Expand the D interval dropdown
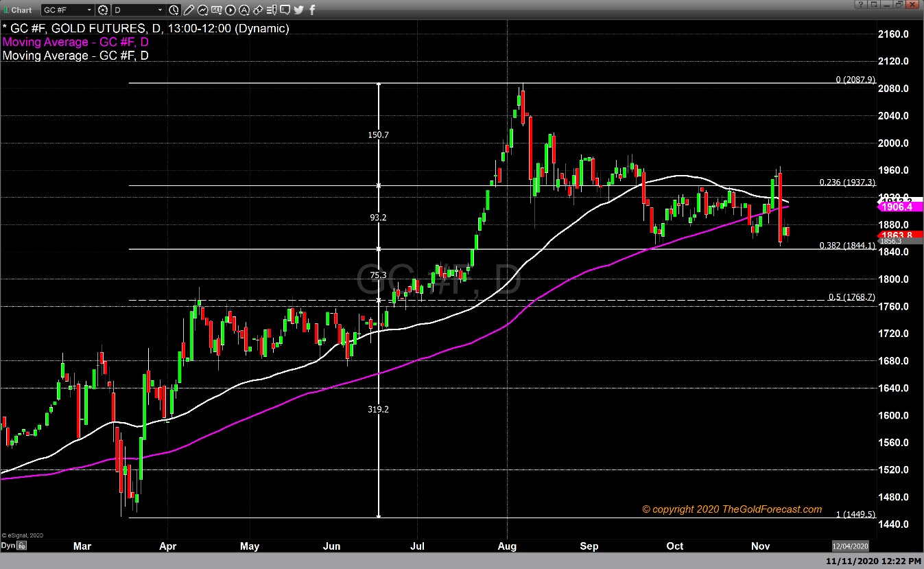Image resolution: width=924 pixels, height=569 pixels. [x=161, y=10]
